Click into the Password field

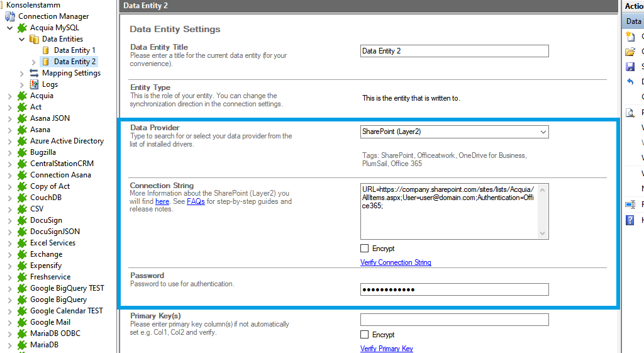tap(454, 289)
